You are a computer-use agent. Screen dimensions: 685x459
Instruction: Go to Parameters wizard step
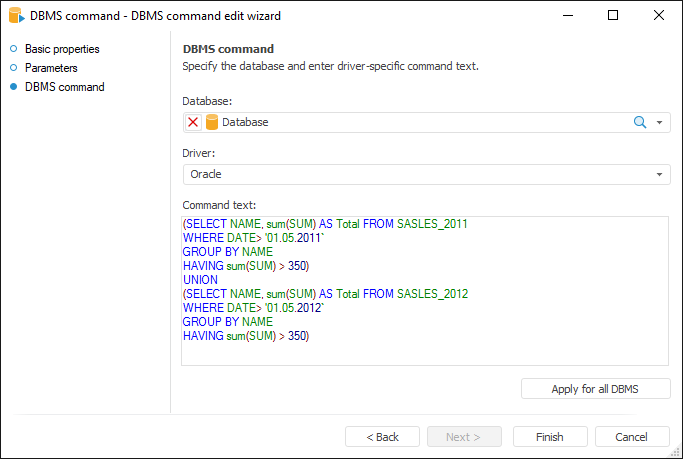pyautogui.click(x=51, y=68)
